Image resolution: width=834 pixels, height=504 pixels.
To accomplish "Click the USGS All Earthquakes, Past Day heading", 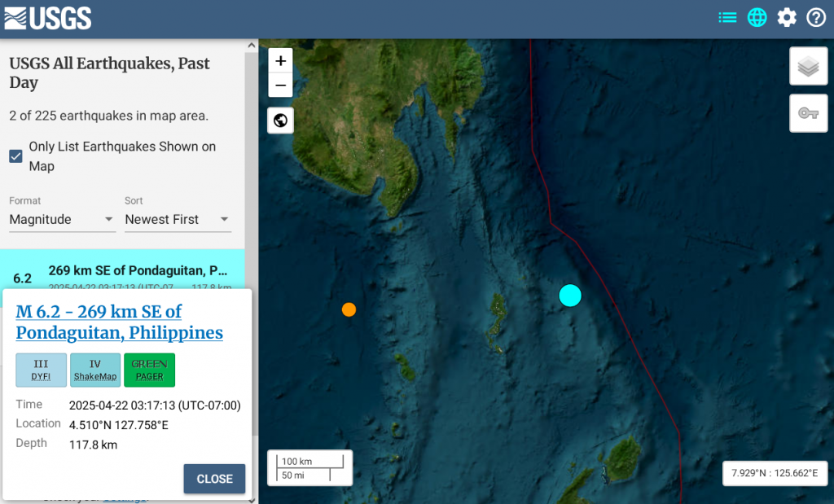I will [110, 72].
